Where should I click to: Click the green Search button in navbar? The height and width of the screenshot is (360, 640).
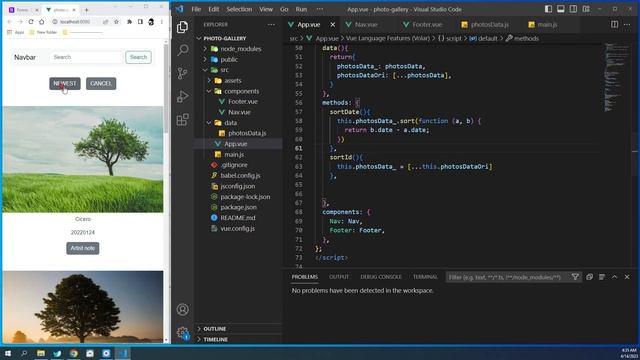click(138, 57)
